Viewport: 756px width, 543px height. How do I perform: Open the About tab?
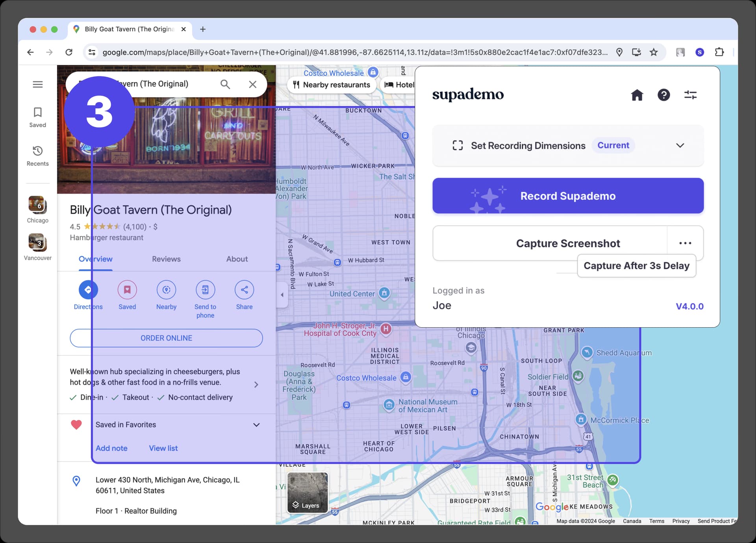pos(237,259)
